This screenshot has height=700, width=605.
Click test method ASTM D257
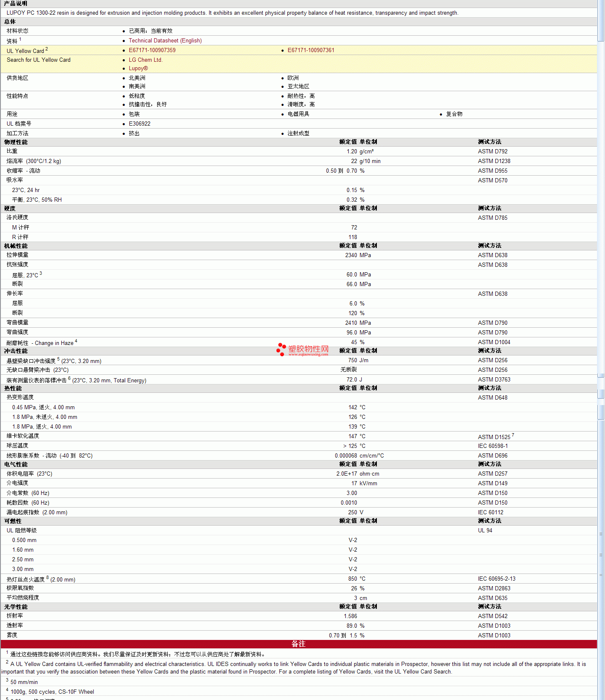[x=492, y=474]
